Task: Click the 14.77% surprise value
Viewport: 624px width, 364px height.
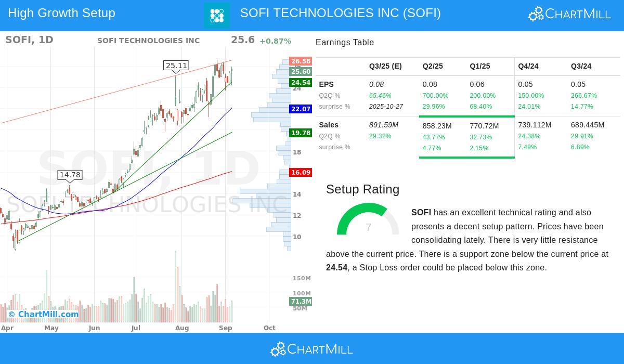Action: pyautogui.click(x=582, y=107)
